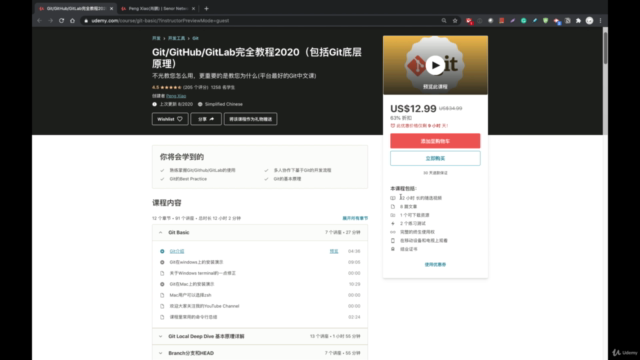Click the green Grammarly extension icon
640x360 pixels.
[523, 20]
